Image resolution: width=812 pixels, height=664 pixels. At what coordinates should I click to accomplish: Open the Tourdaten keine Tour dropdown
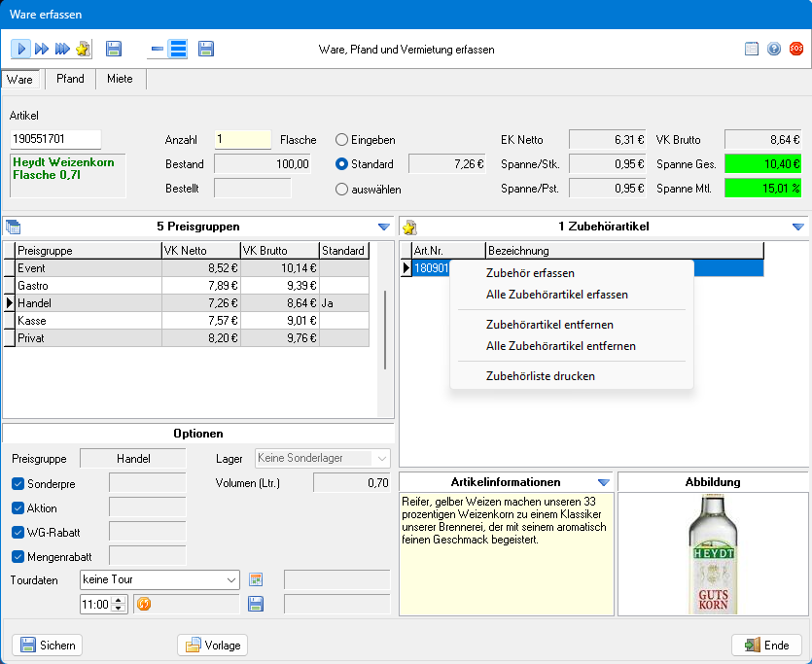click(159, 579)
